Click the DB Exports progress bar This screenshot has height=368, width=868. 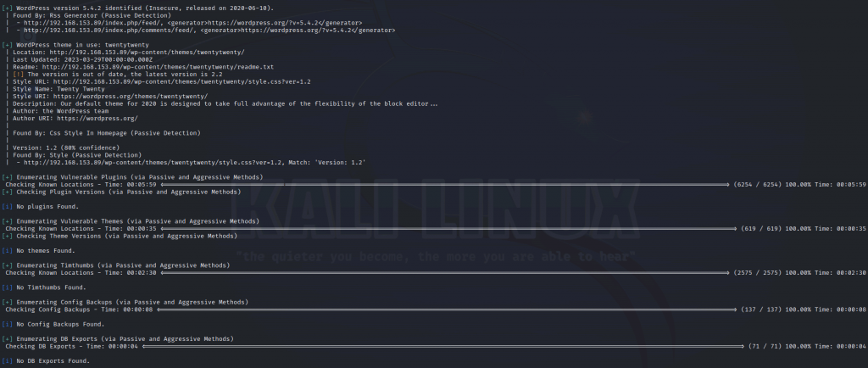tap(443, 347)
